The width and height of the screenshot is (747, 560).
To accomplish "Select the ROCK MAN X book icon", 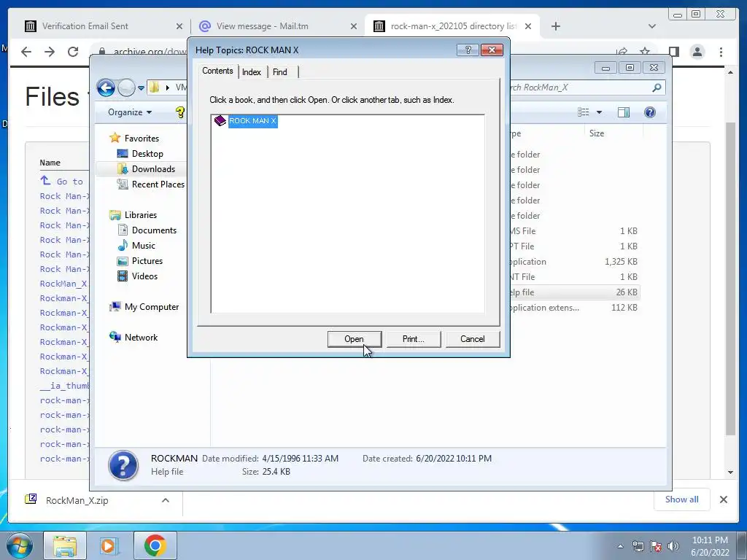I will [220, 120].
